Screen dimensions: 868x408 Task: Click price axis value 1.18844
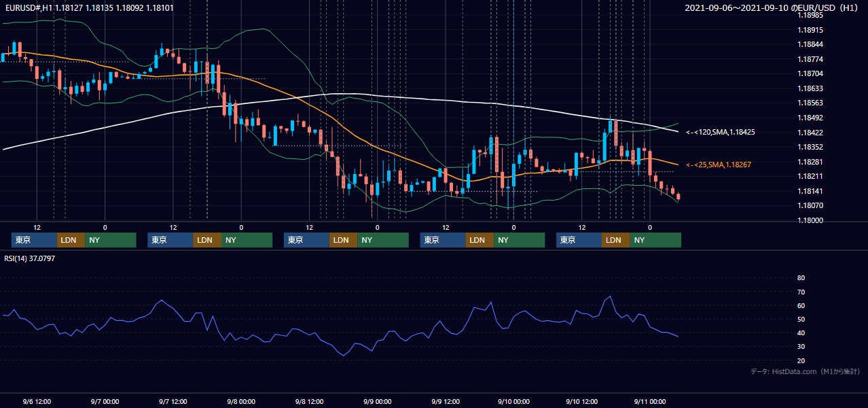810,44
